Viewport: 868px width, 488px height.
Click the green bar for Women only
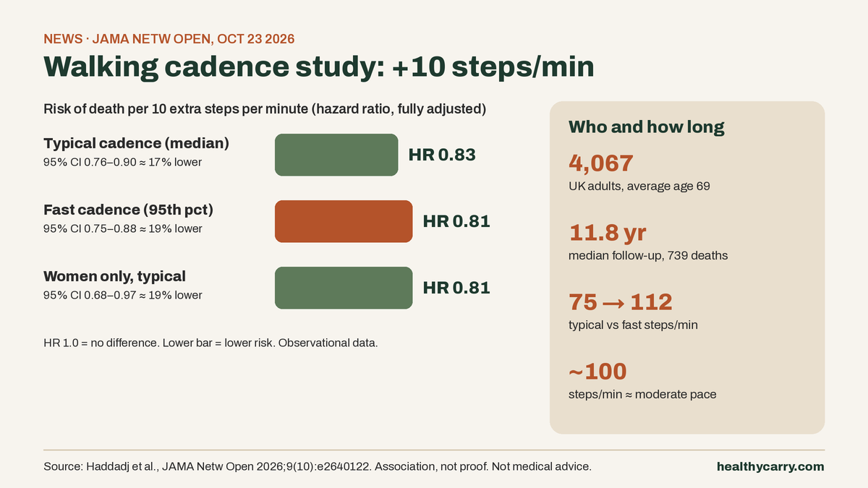(344, 288)
